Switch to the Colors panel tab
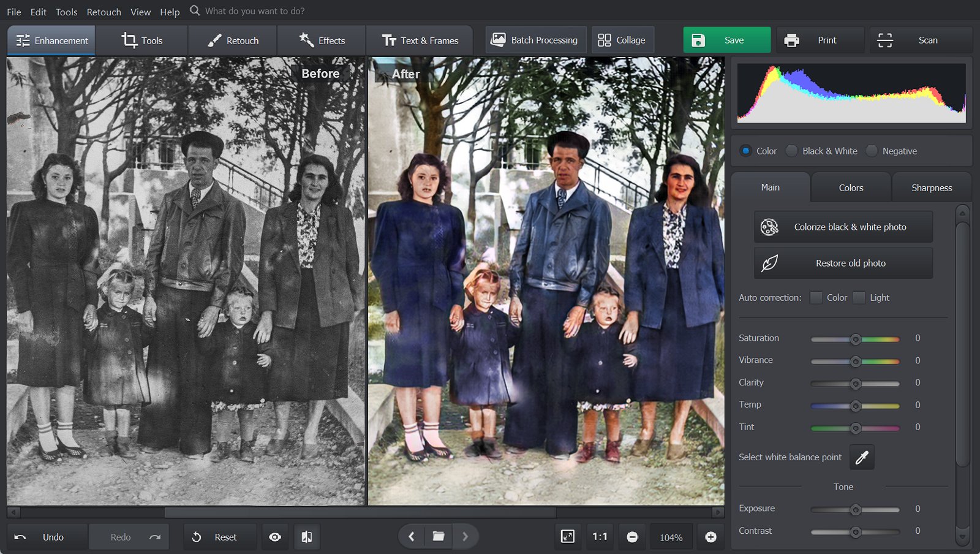 (851, 188)
